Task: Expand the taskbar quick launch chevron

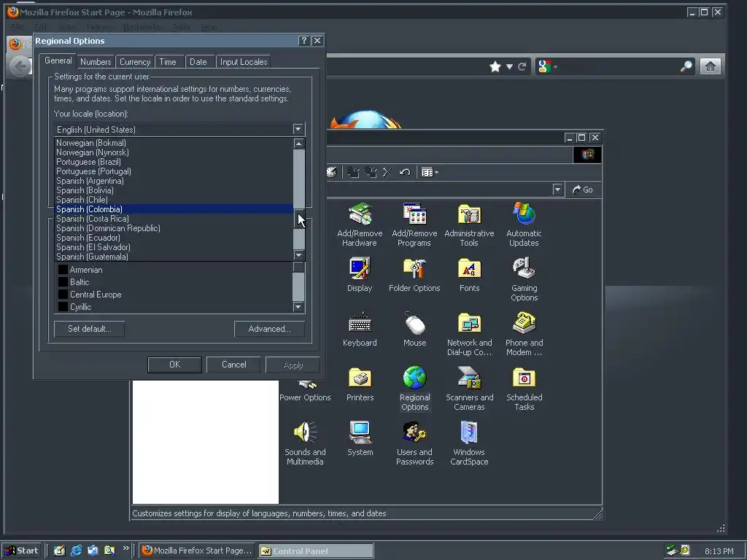Action: coord(125,548)
